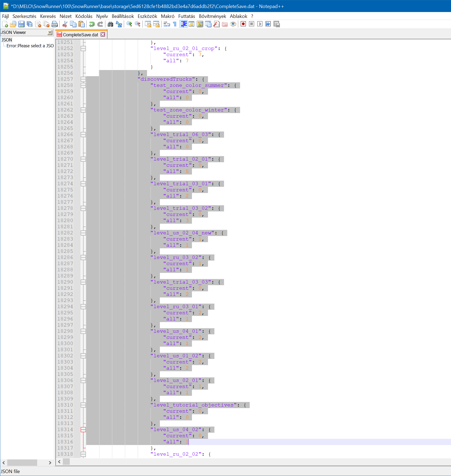The image size is (451, 476).
Task: Toggle the word wrap toolbar button
Action: 167,24
